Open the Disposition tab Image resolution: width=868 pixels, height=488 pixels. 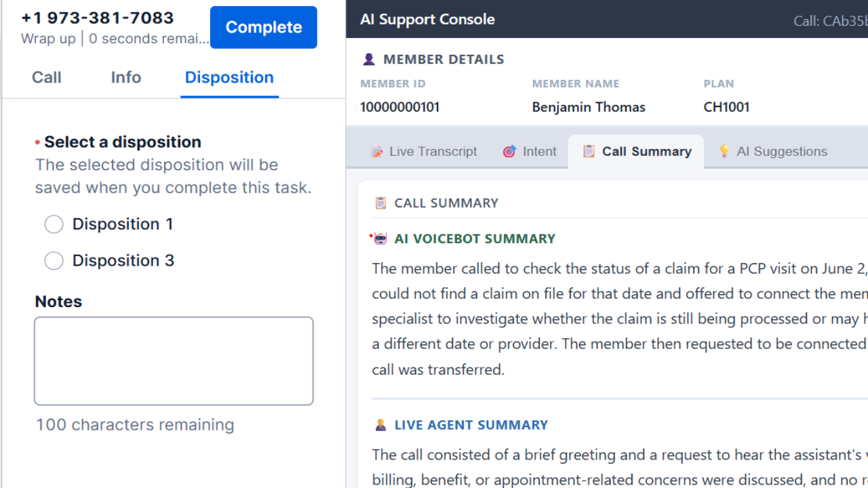pos(229,77)
